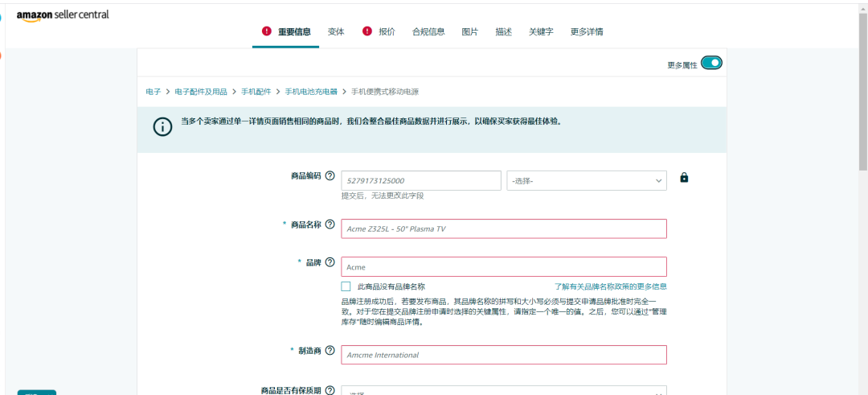Switch to 关键字 tab
Image resolution: width=868 pixels, height=395 pixels.
[541, 32]
